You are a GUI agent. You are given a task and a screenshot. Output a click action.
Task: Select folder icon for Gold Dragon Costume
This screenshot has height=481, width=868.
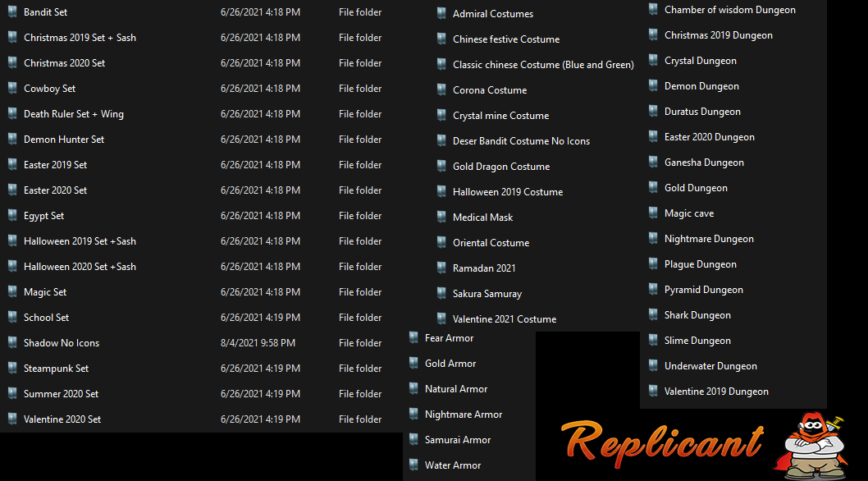pyautogui.click(x=441, y=167)
